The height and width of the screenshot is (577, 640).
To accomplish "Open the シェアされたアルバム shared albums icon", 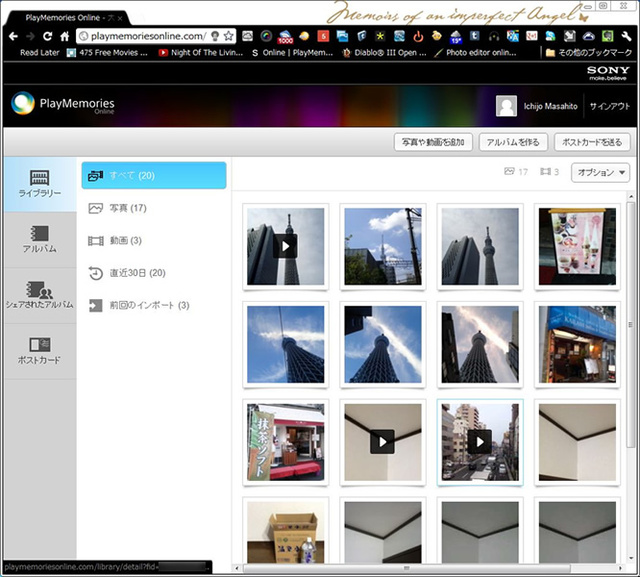I will [39, 295].
